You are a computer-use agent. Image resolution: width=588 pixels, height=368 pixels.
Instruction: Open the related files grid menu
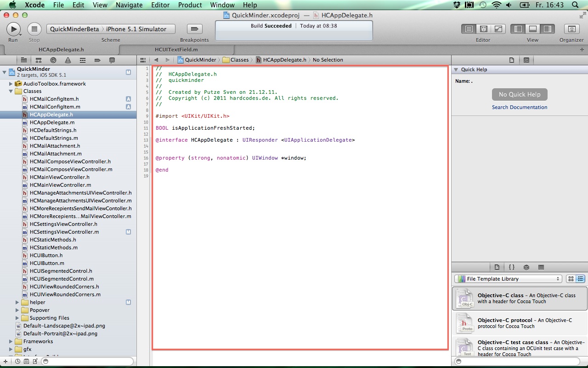coord(143,60)
